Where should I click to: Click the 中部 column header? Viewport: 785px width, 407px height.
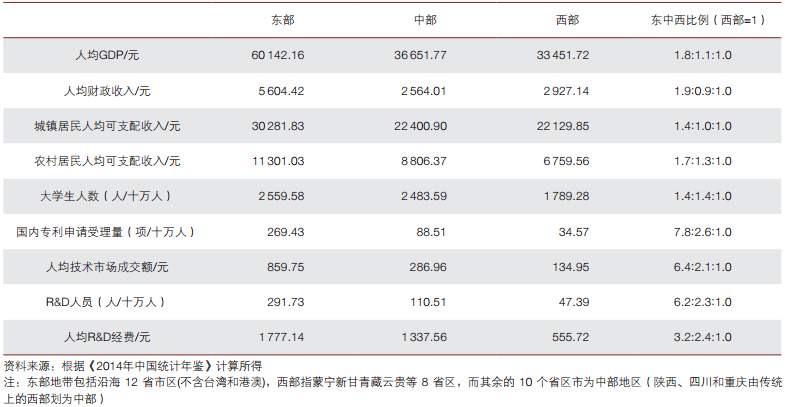pyautogui.click(x=425, y=20)
